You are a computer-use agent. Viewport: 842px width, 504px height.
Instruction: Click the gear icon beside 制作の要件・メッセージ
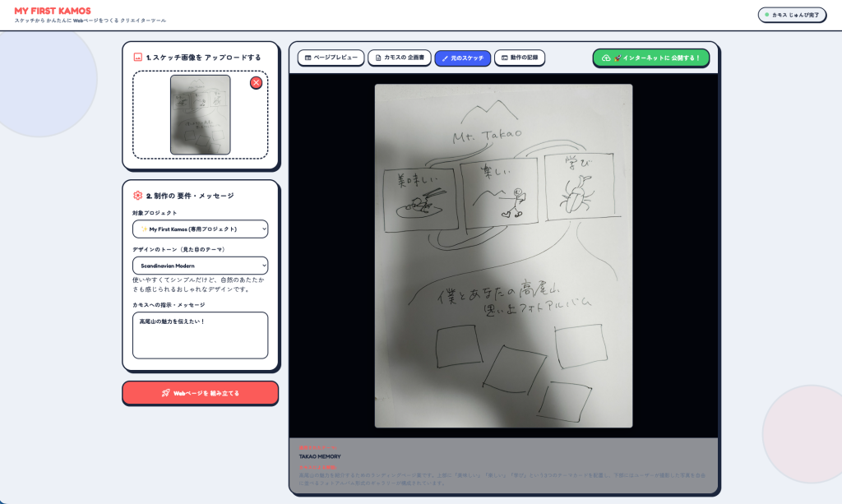point(137,196)
